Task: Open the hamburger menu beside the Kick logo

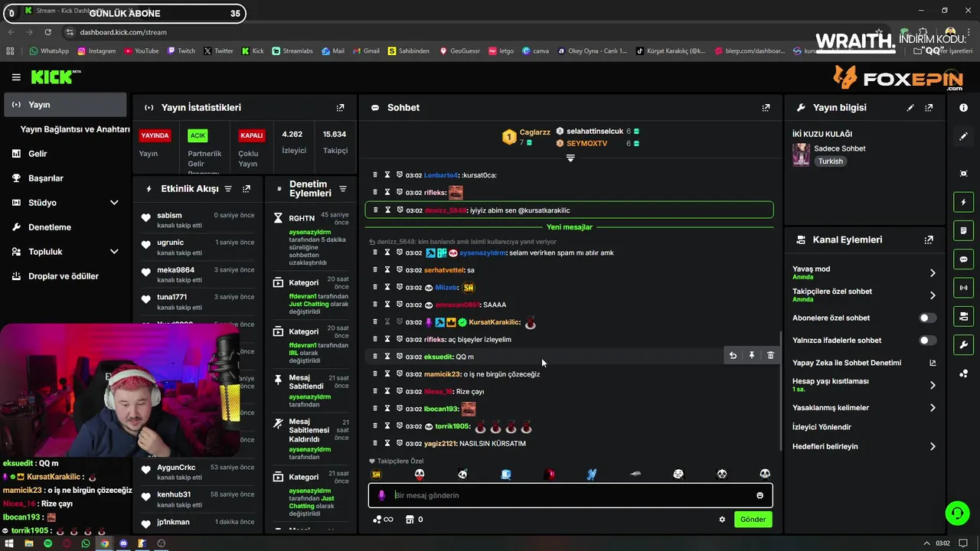Action: point(16,77)
